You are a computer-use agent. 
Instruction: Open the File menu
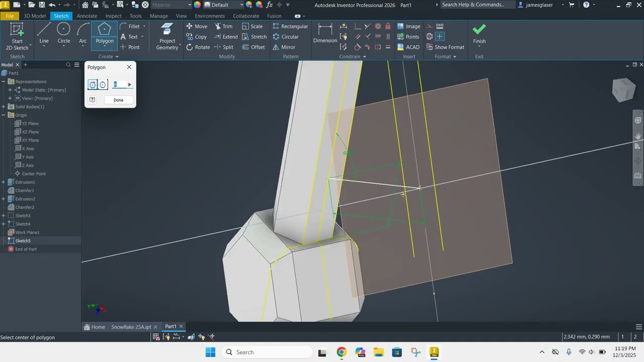coord(10,16)
